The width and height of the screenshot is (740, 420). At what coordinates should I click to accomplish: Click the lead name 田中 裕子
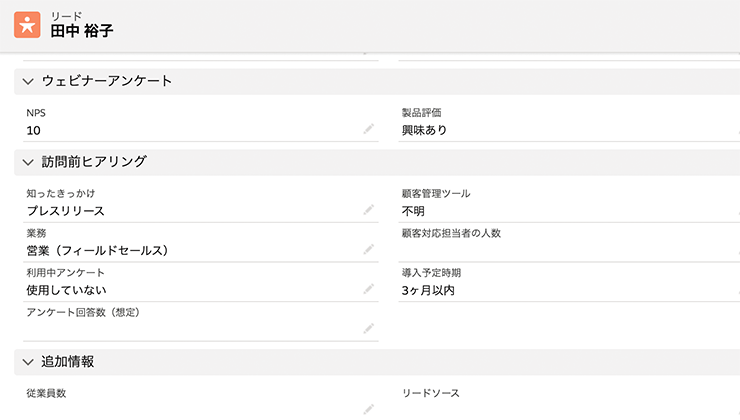(82, 31)
